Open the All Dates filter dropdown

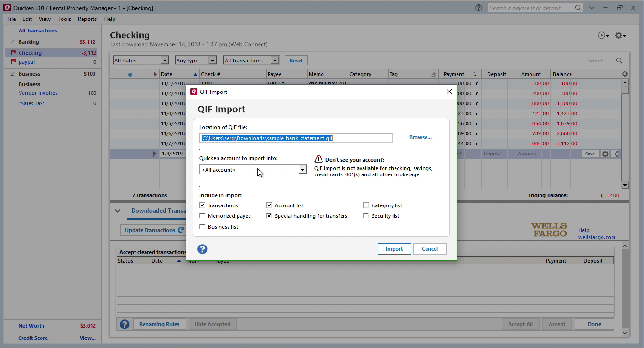(x=141, y=61)
